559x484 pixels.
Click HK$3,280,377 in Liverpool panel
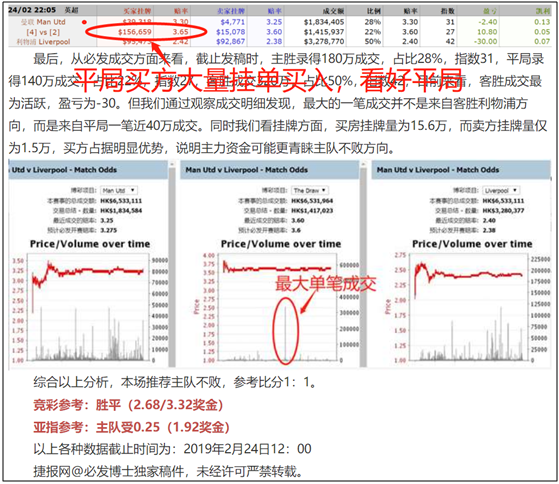tap(503, 211)
